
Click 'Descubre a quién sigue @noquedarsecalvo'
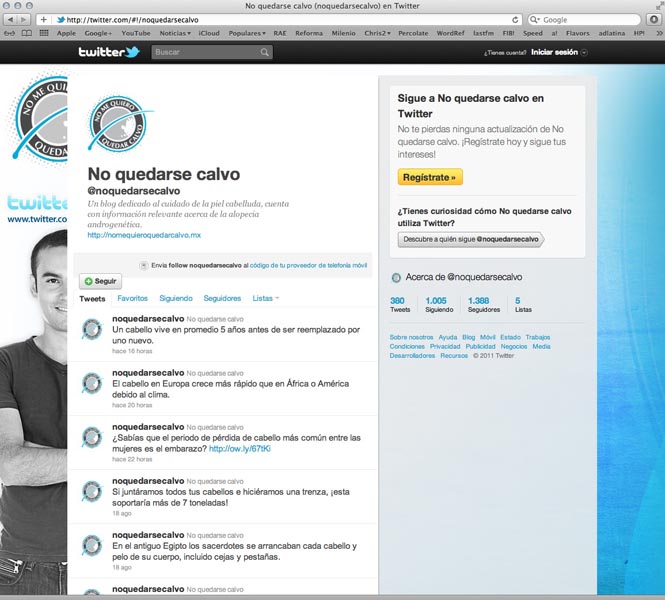[x=471, y=239]
